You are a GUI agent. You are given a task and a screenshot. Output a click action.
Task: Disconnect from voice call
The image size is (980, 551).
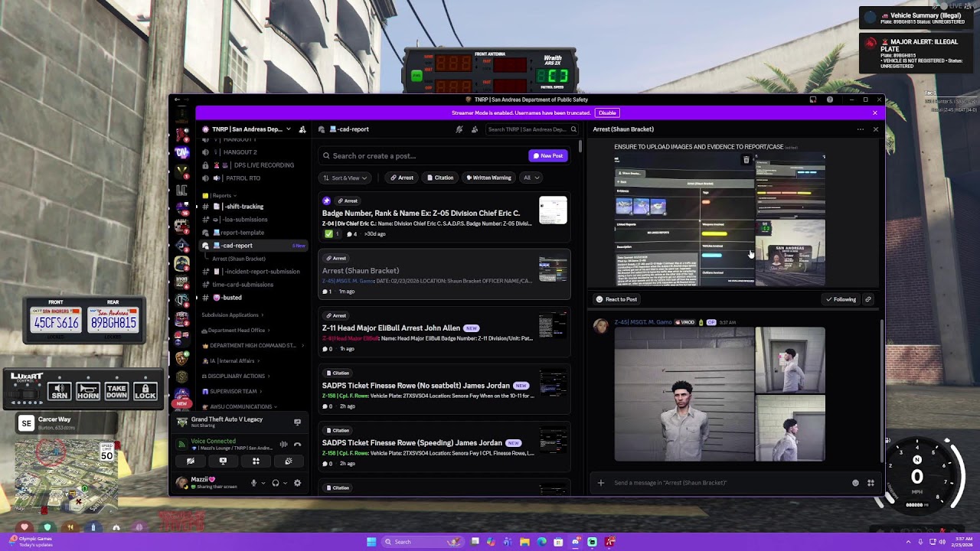298,444
